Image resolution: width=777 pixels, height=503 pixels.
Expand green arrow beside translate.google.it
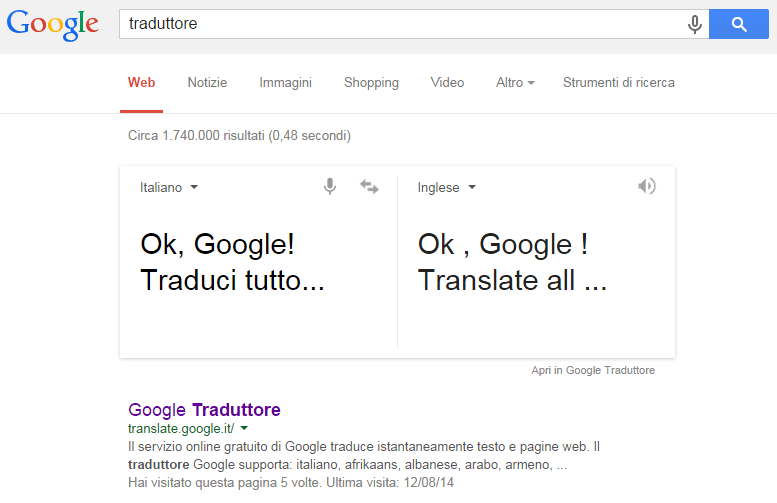244,428
